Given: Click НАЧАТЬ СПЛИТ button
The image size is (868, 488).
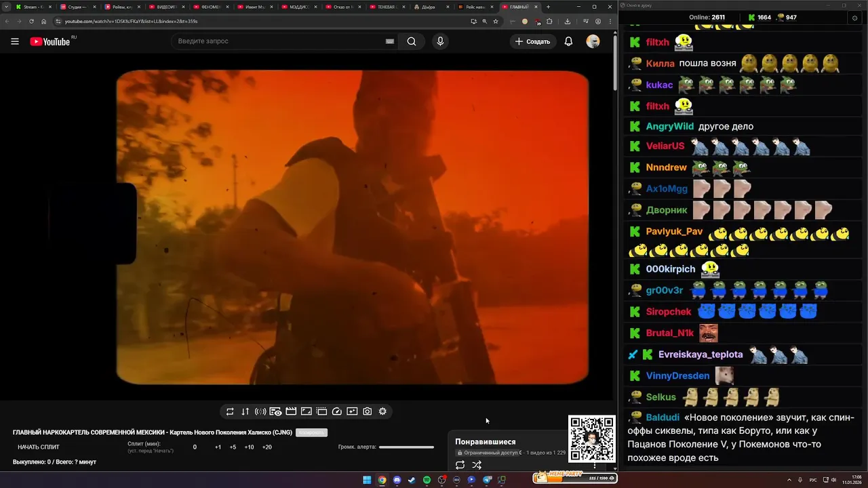Looking at the screenshot, I should [39, 447].
